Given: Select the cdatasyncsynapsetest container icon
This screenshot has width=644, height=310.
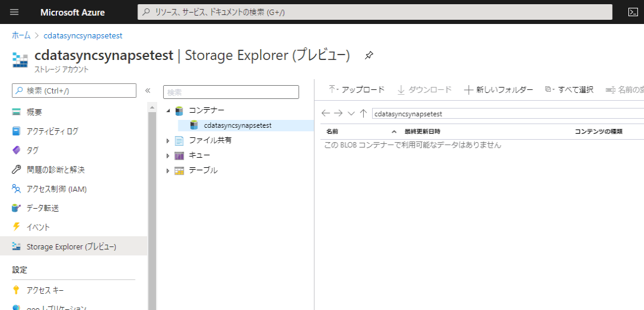Looking at the screenshot, I should pyautogui.click(x=193, y=125).
